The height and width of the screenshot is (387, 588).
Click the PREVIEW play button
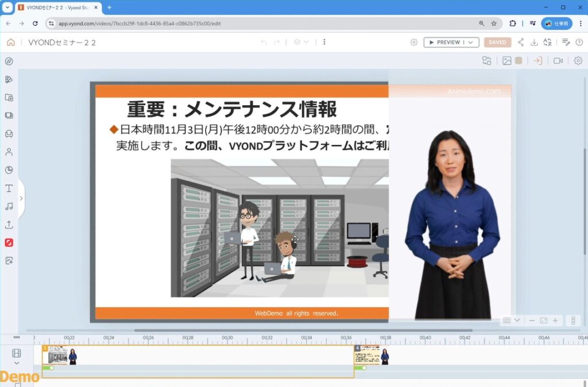click(x=444, y=42)
